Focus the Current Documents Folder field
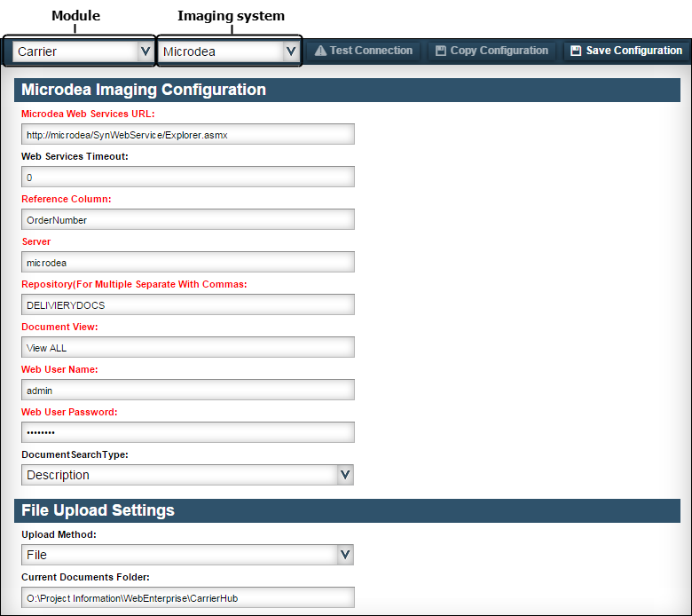The height and width of the screenshot is (616, 692). (187, 598)
